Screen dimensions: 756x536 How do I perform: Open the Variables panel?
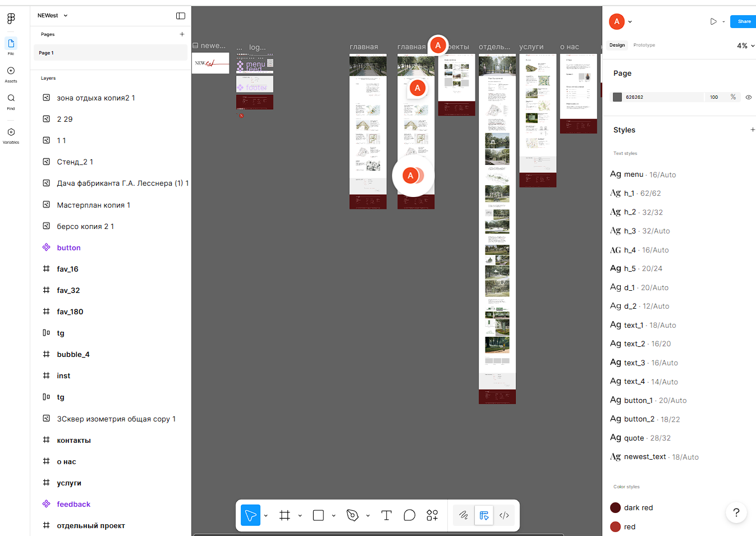click(11, 135)
